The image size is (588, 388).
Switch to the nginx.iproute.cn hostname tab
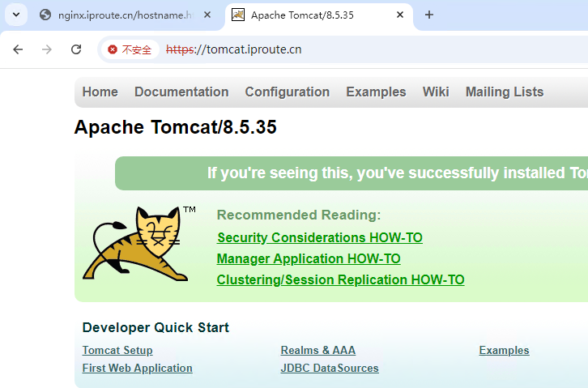pos(121,15)
